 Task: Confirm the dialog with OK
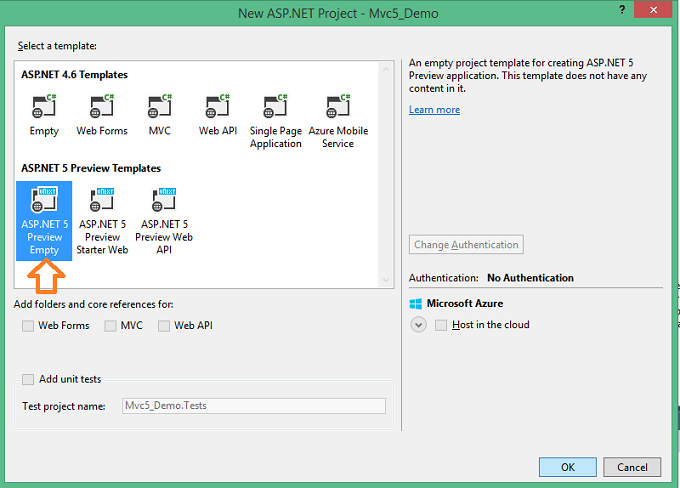(568, 467)
